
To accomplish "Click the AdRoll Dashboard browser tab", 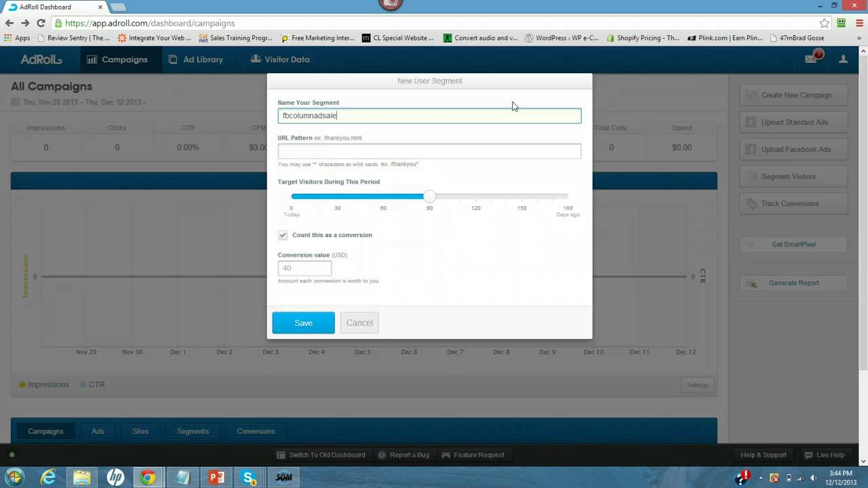I will pyautogui.click(x=54, y=7).
